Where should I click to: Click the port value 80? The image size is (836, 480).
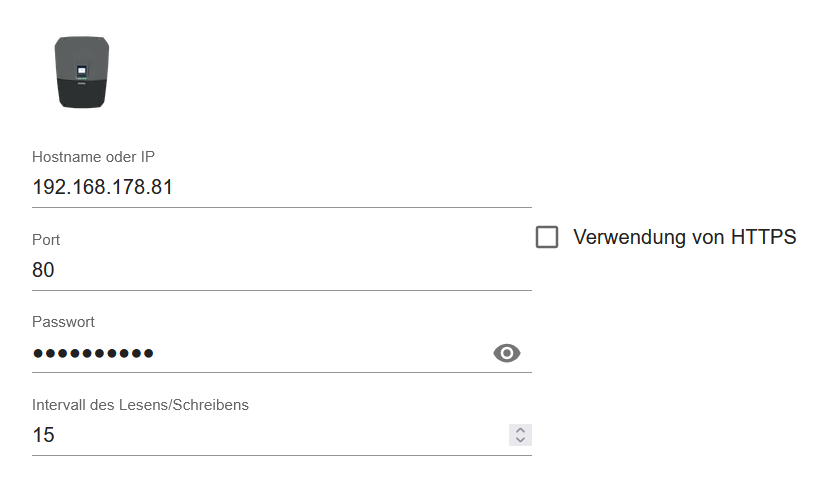[43, 270]
